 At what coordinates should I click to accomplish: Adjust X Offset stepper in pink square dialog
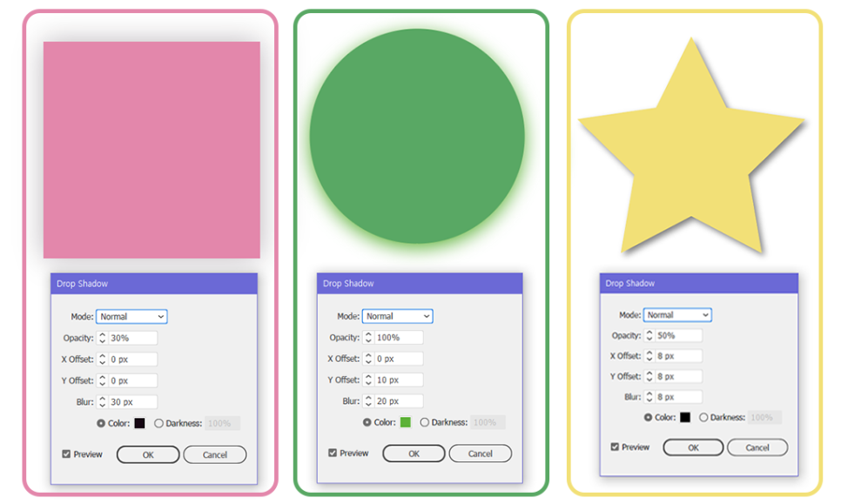pyautogui.click(x=103, y=360)
